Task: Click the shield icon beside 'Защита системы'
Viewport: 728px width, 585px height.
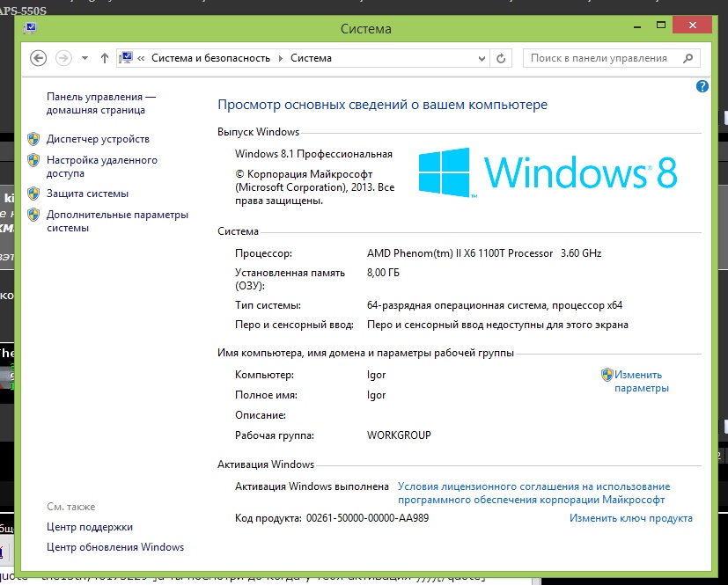Action: pyautogui.click(x=33, y=194)
